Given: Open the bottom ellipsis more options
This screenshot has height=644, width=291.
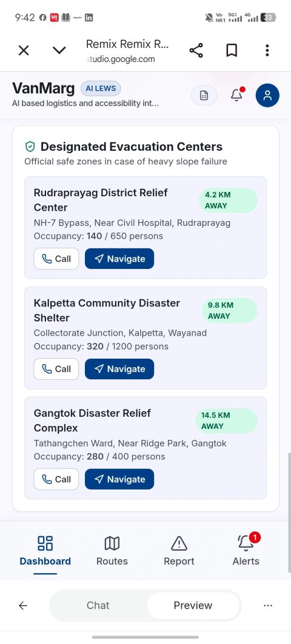Looking at the screenshot, I should tap(268, 605).
